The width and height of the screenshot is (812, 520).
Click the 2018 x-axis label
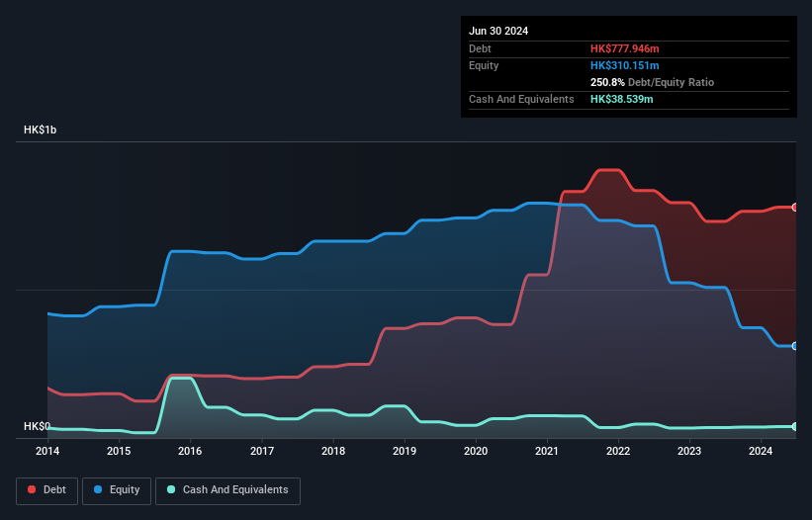[x=333, y=451]
